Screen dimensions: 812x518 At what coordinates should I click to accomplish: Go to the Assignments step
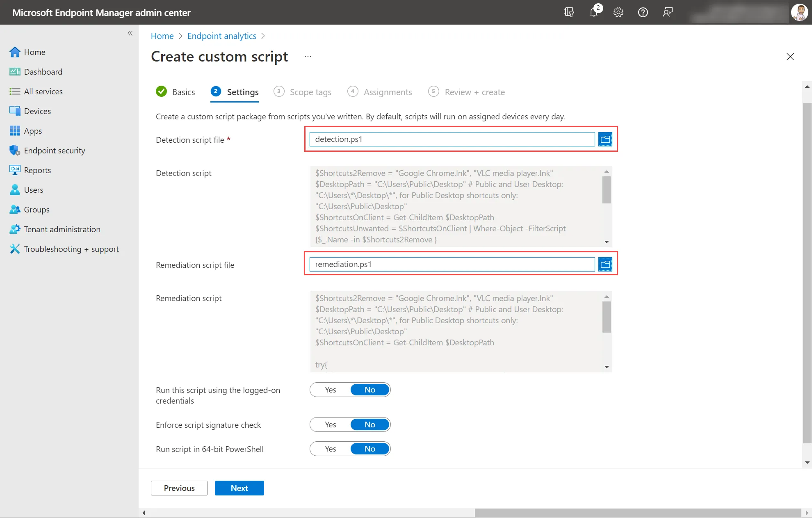click(380, 92)
